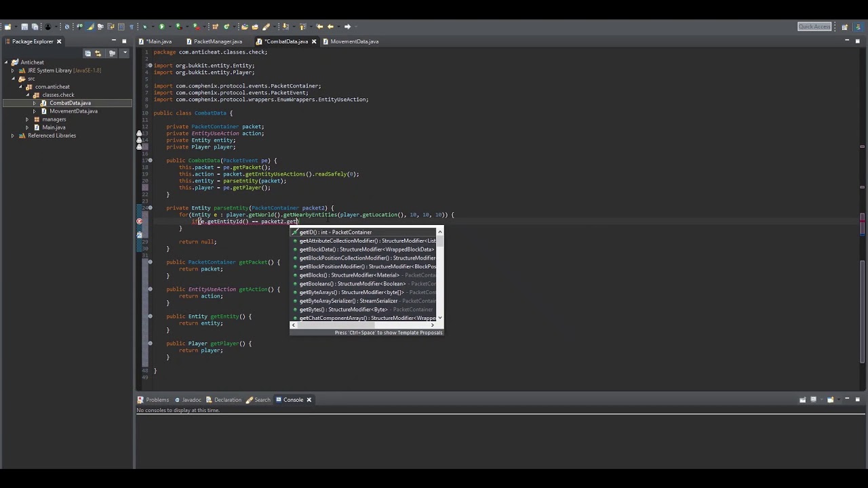Image resolution: width=868 pixels, height=488 pixels.
Task: Click the New file toolbar icon
Action: click(7, 26)
